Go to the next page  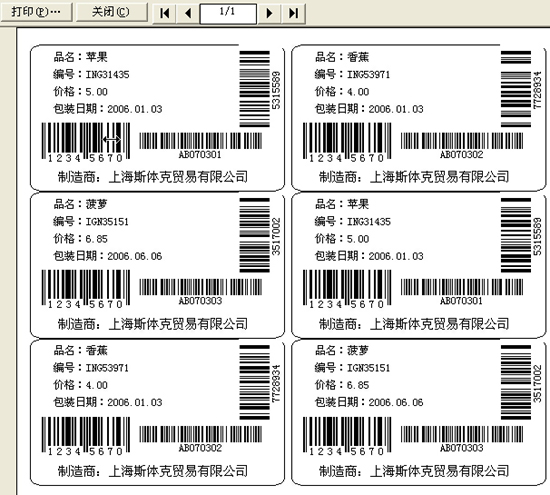coord(269,13)
